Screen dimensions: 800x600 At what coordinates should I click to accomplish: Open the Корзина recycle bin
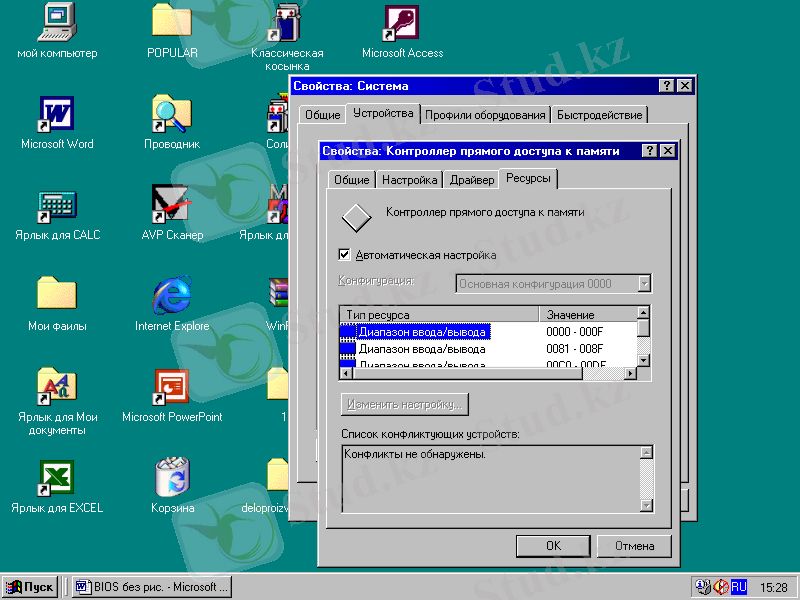pyautogui.click(x=172, y=478)
